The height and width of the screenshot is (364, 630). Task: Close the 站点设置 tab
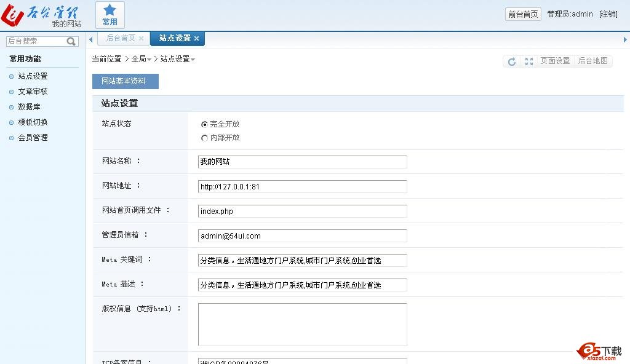coord(197,38)
